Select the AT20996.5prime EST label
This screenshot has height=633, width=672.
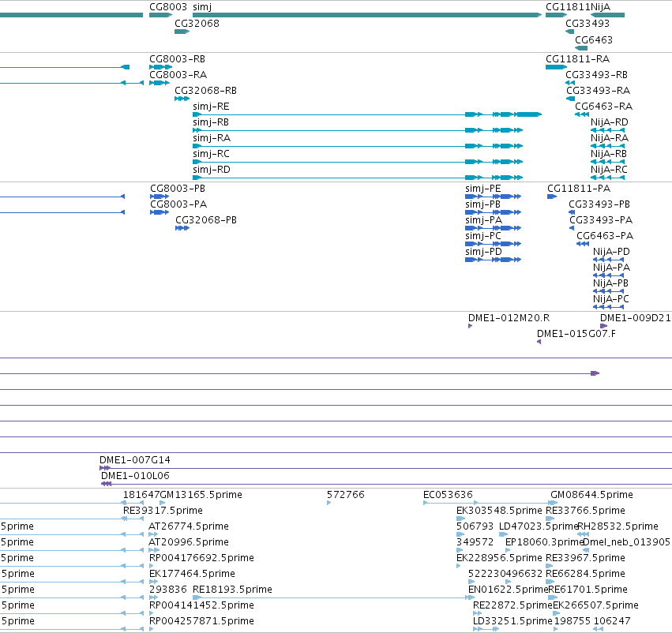[189, 543]
